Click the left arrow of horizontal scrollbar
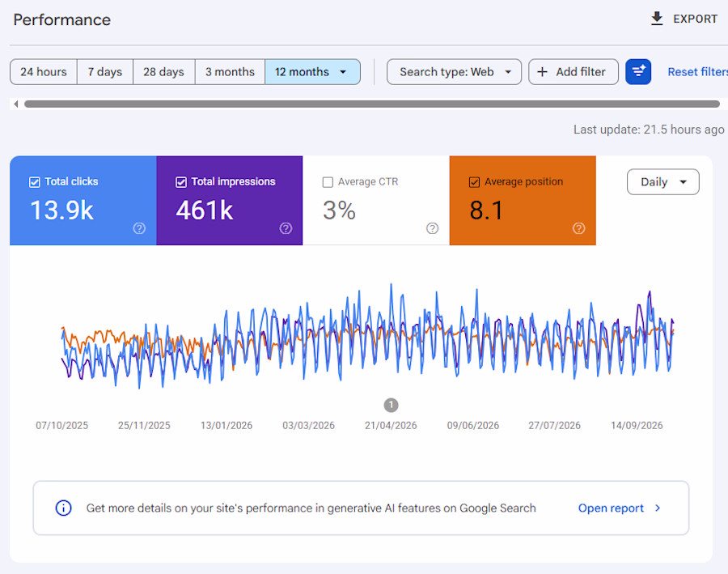The image size is (728, 574). (x=16, y=104)
